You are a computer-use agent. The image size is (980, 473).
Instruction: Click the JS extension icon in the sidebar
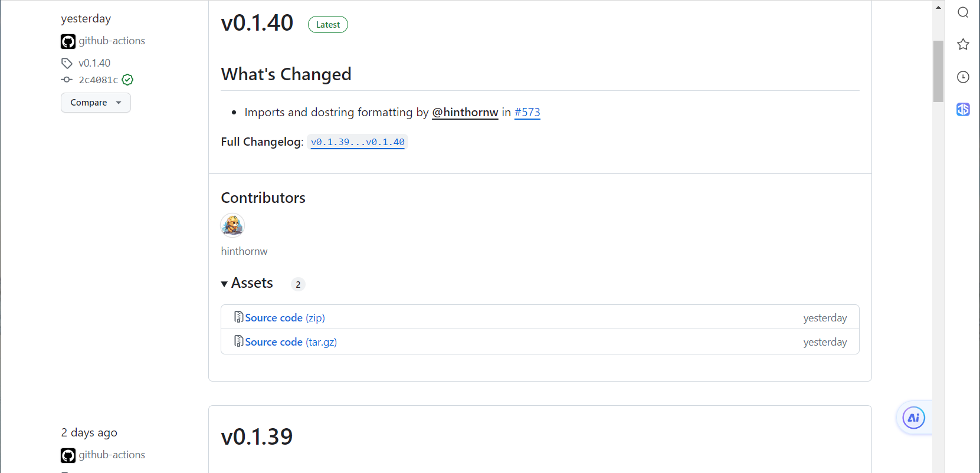(x=963, y=109)
